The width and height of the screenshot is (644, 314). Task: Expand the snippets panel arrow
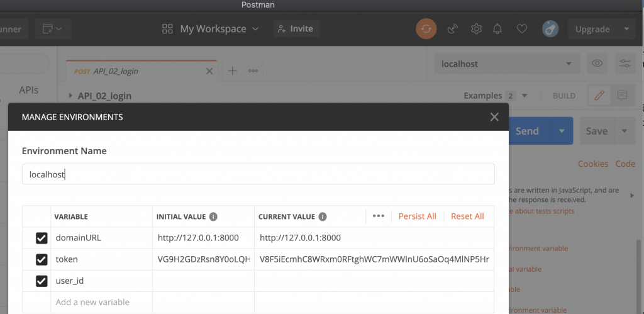[x=632, y=196]
